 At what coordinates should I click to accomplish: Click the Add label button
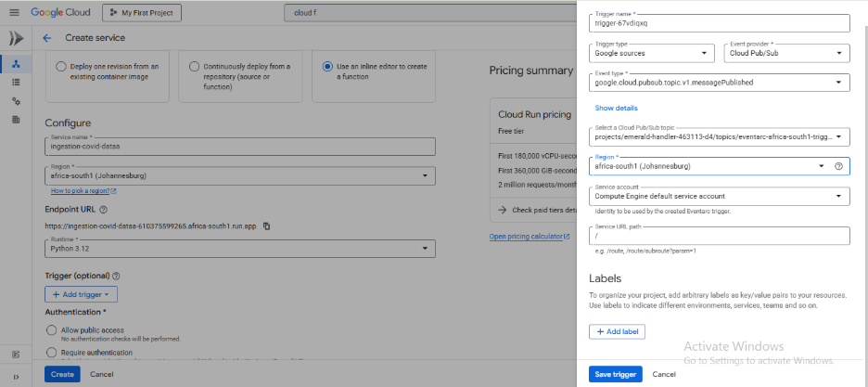point(616,331)
